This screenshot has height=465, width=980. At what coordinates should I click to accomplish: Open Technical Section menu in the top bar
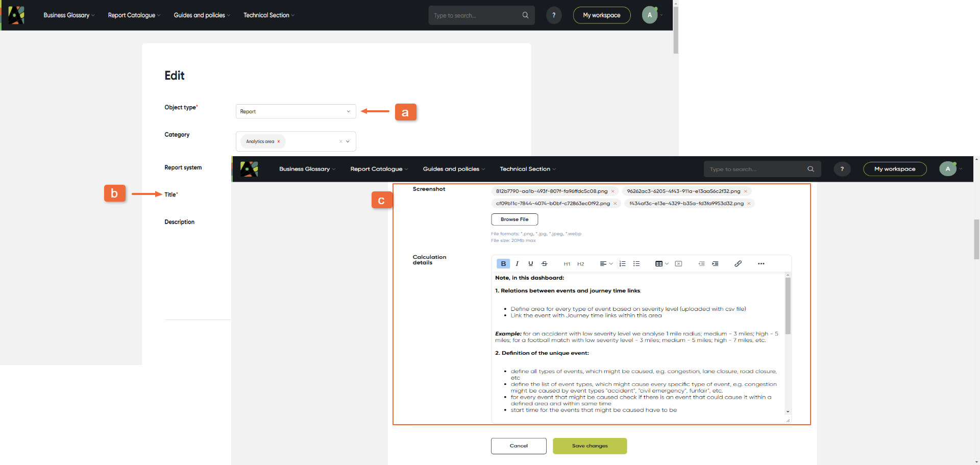point(268,15)
